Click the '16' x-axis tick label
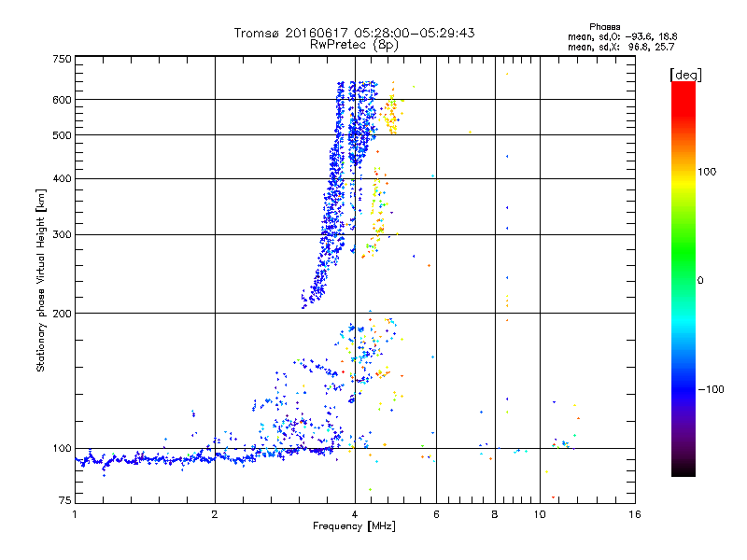This screenshot has height=560, width=747. click(x=635, y=514)
